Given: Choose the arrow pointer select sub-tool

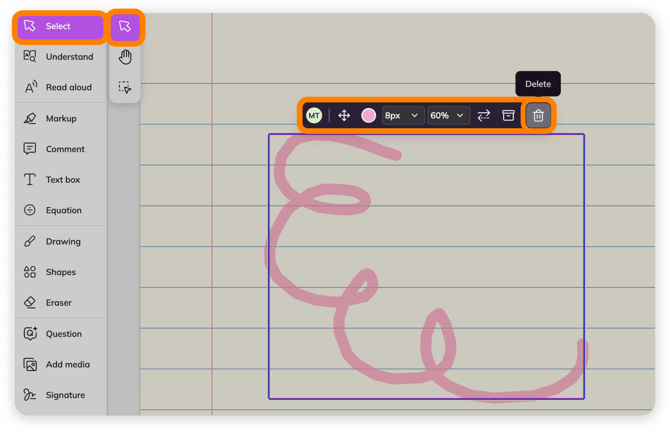Looking at the screenshot, I should 125,26.
